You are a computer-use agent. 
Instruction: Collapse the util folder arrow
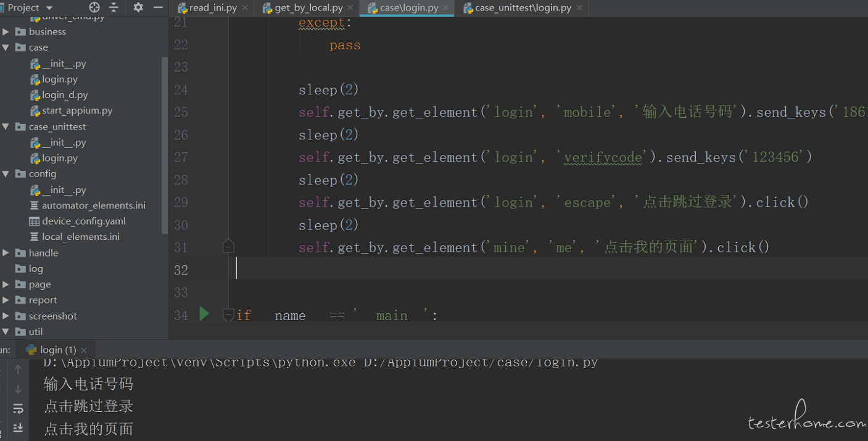(6, 332)
